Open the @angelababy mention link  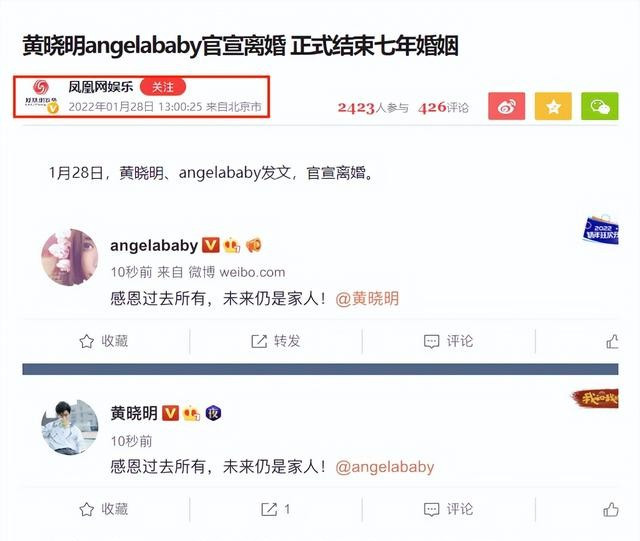tap(384, 467)
